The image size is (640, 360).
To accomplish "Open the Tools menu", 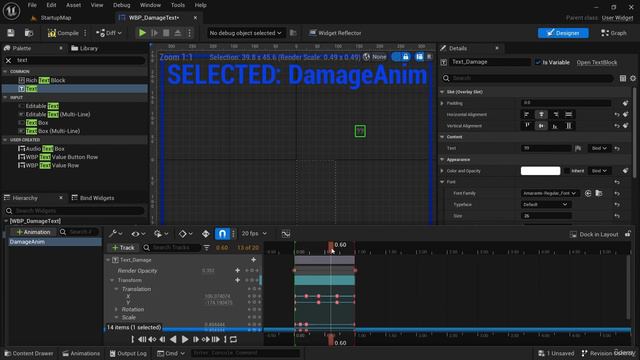I will pos(178,5).
